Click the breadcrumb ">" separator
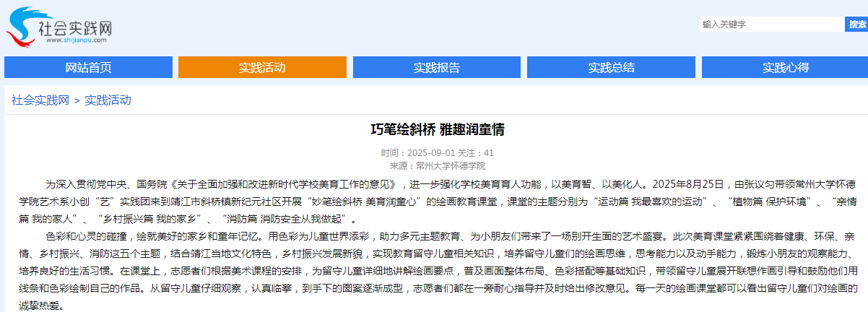868x312 pixels. (x=77, y=100)
